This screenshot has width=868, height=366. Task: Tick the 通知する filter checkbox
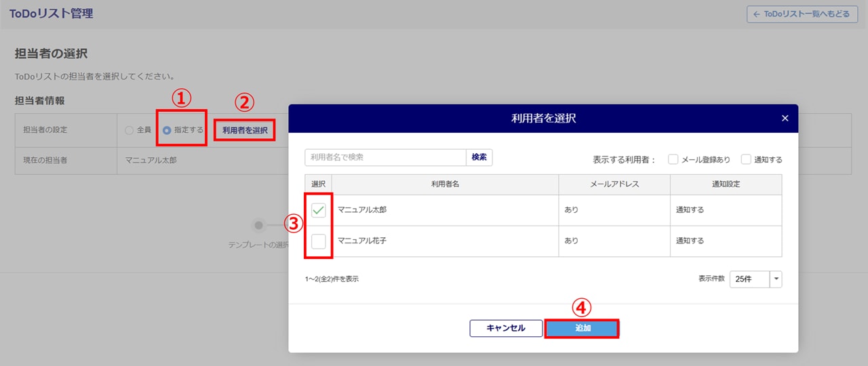pos(746,160)
